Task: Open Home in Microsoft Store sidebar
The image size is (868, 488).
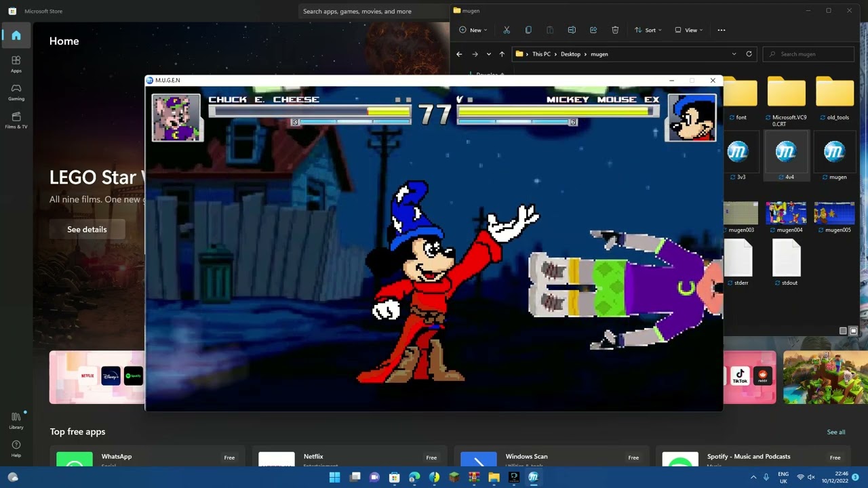Action: (16, 35)
